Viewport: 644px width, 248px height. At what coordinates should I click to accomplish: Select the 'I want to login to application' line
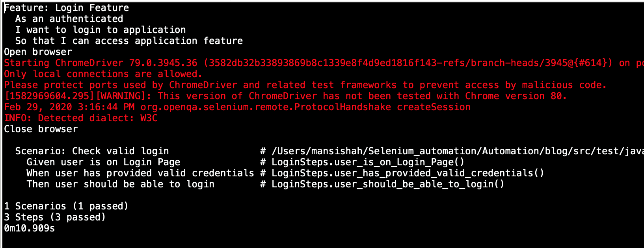101,30
